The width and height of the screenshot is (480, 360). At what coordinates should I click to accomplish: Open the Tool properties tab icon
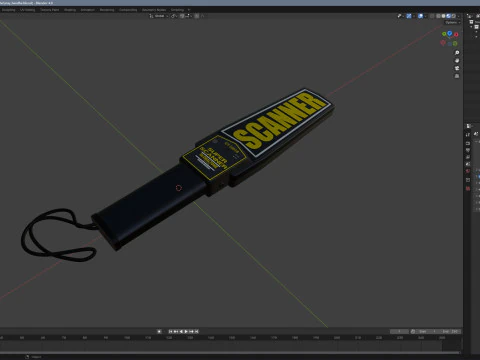(x=468, y=134)
